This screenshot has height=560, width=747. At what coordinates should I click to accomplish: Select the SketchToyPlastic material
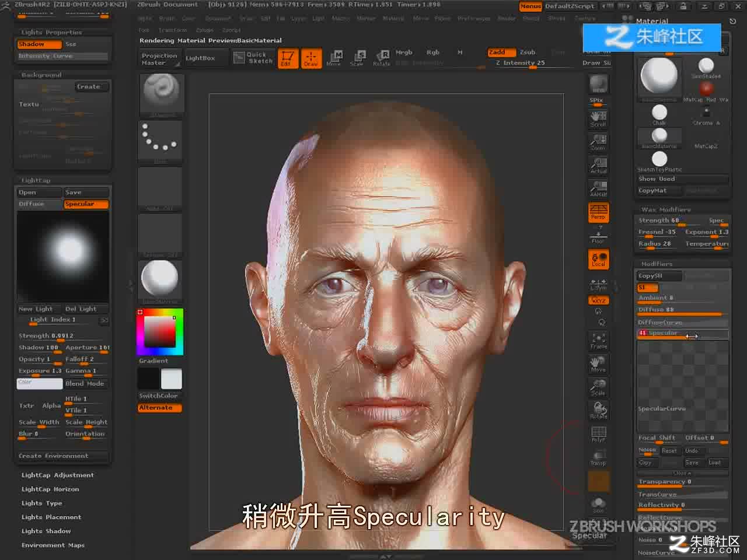coord(659,161)
